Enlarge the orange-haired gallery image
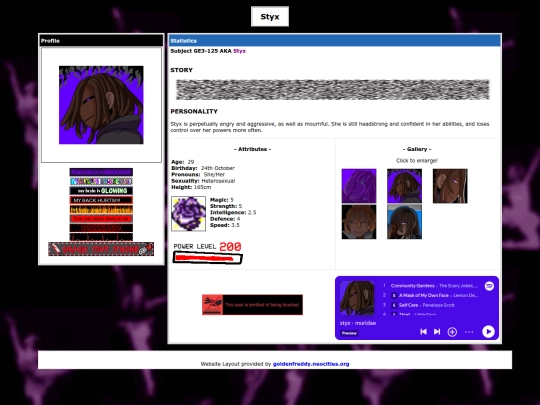The height and width of the screenshot is (405, 540). coord(359,222)
